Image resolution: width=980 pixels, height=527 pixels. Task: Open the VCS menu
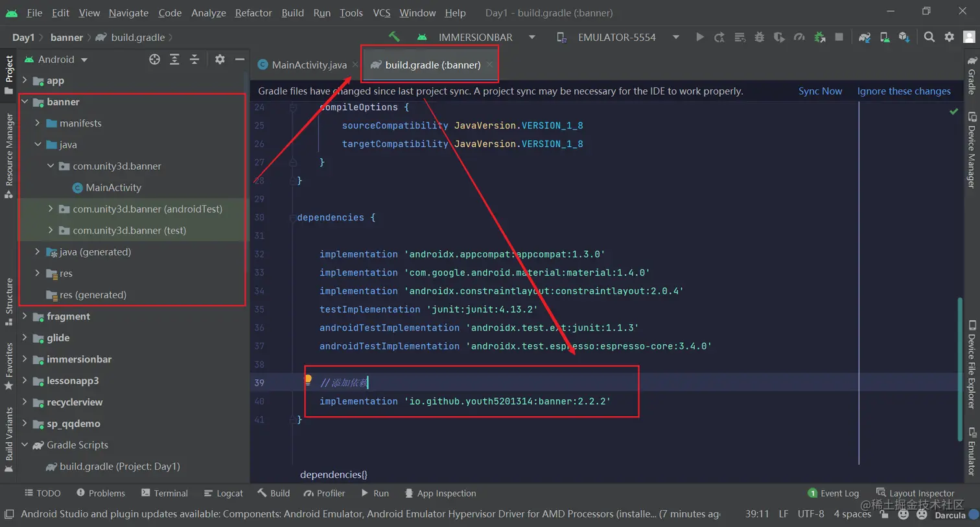[x=382, y=12]
